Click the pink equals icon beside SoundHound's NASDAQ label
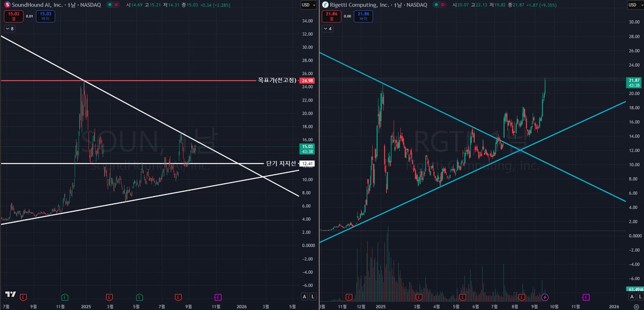Viewport: 644px width, 310px height. (x=118, y=5)
